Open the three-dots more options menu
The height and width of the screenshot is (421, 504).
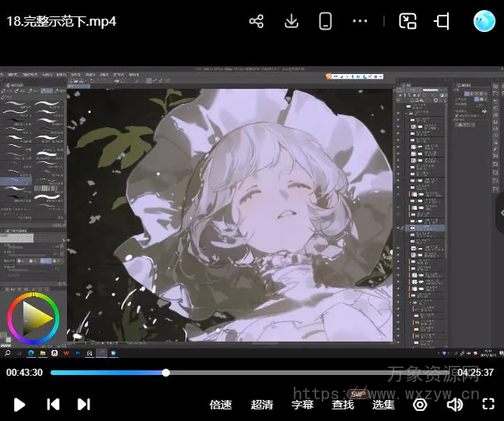pos(360,22)
